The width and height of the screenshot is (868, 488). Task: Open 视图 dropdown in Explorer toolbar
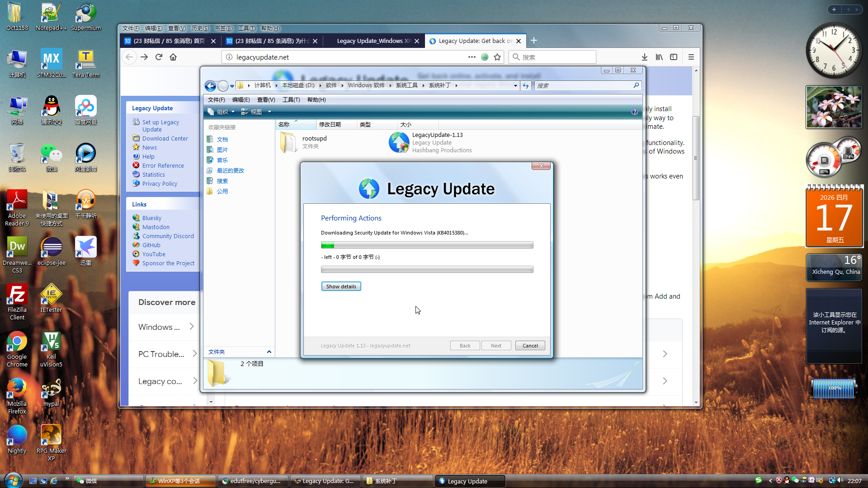[269, 112]
